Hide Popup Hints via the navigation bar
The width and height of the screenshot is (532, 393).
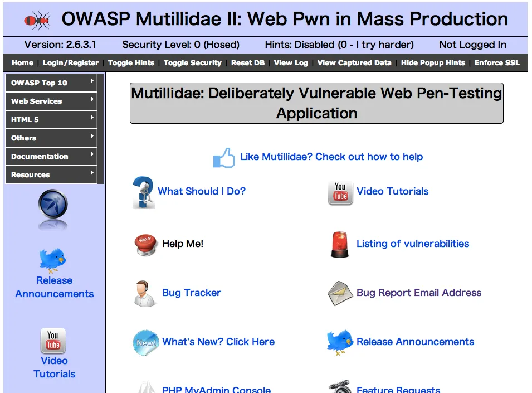point(433,63)
